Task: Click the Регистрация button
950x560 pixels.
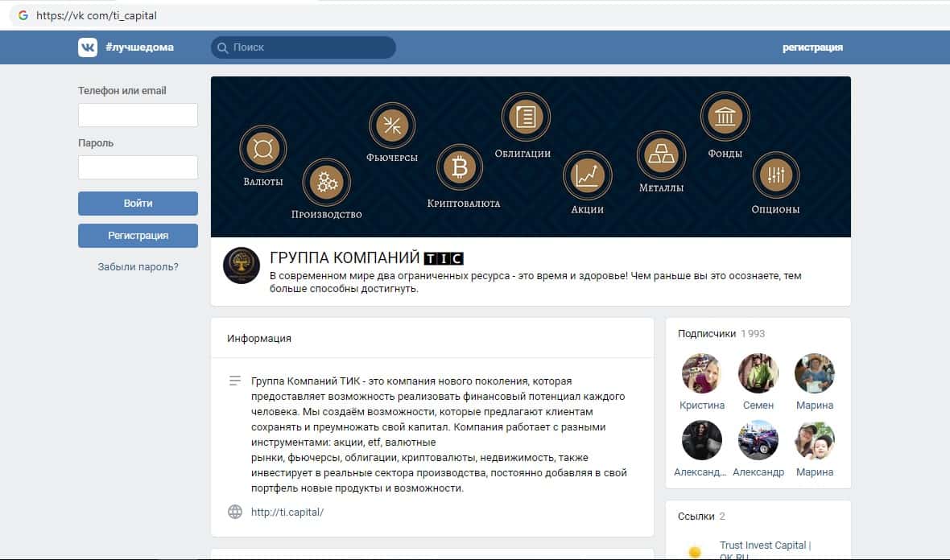Action: pos(138,236)
